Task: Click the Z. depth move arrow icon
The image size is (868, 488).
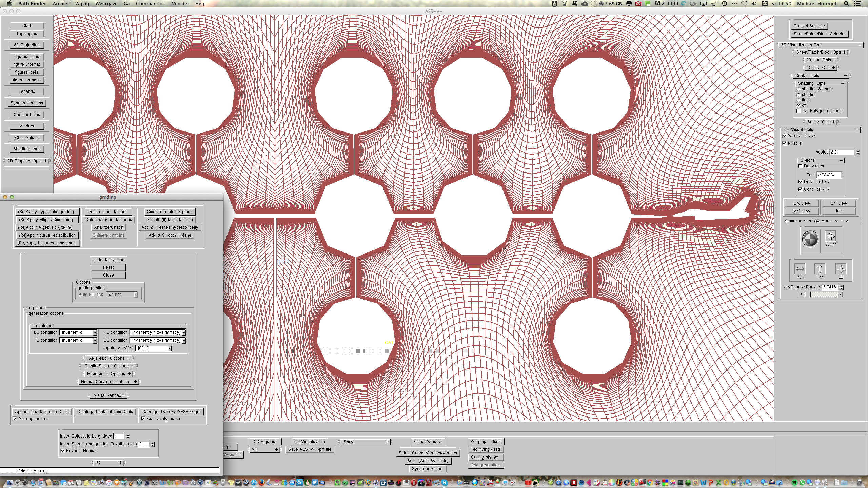Action: pos(841,269)
